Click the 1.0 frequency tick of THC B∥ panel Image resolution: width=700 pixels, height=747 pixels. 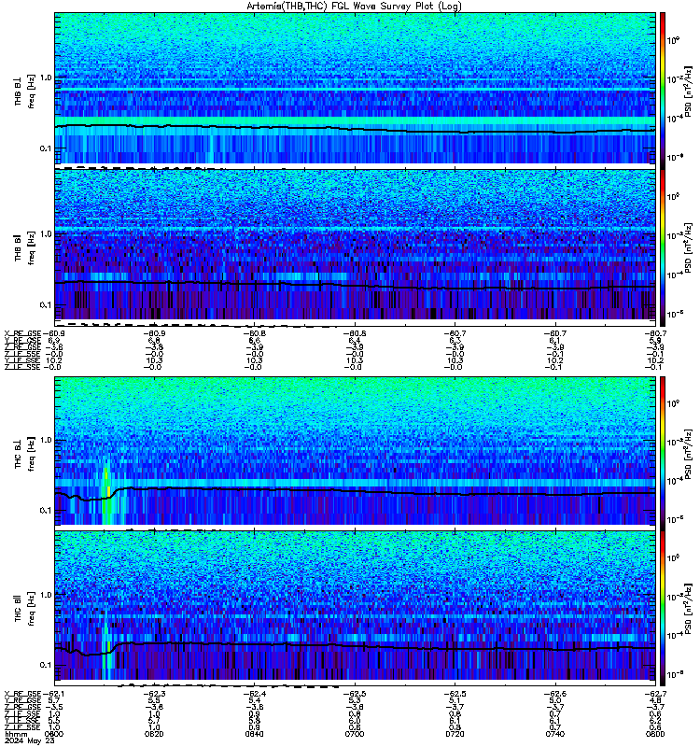tap(46, 595)
